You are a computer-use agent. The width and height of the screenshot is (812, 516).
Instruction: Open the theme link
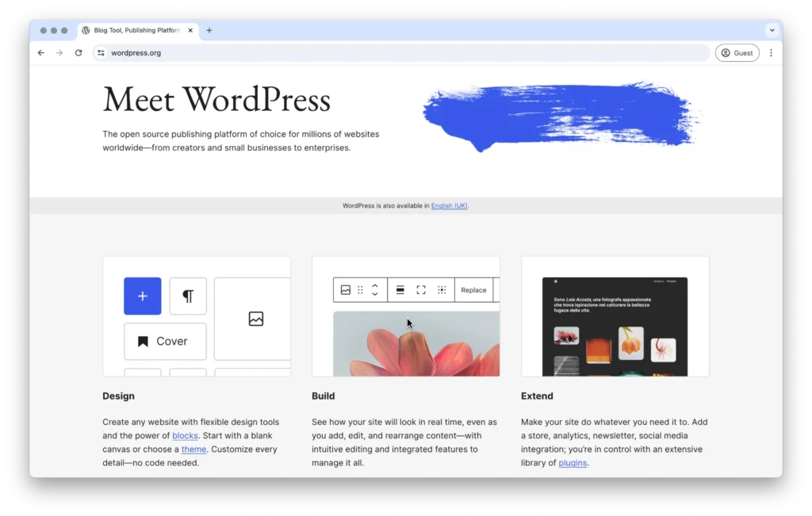[x=193, y=449]
